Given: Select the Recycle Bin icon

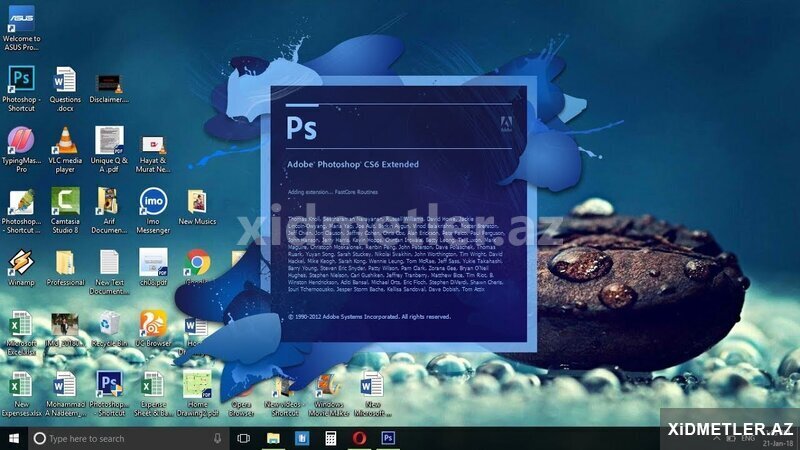Looking at the screenshot, I should [109, 323].
